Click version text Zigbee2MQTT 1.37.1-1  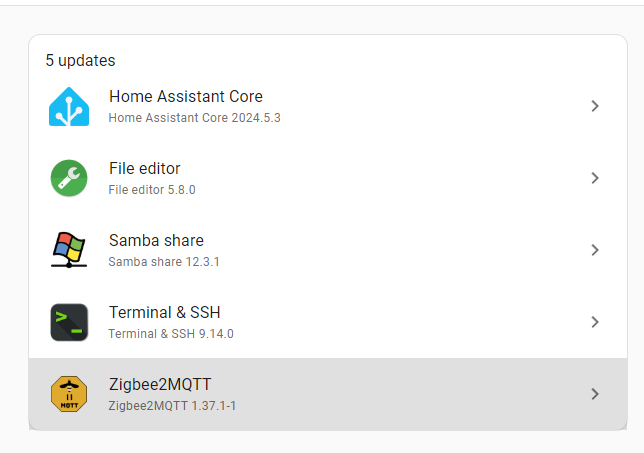click(x=172, y=406)
